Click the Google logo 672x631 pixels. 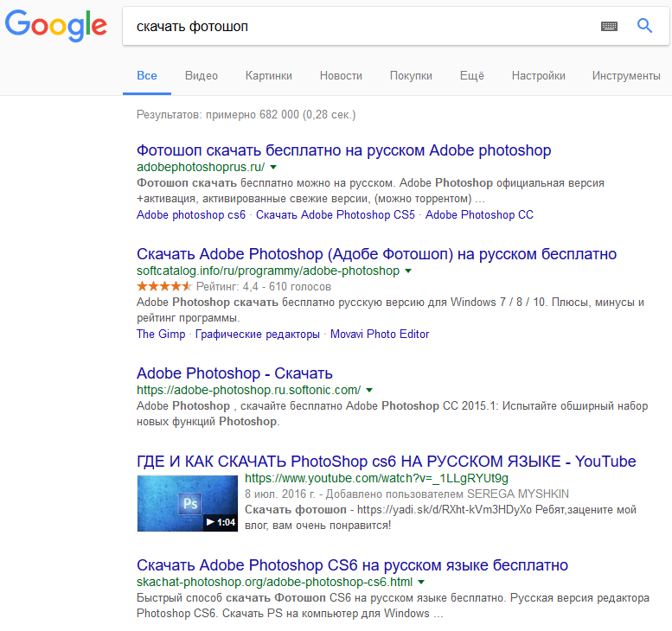pyautogui.click(x=55, y=26)
